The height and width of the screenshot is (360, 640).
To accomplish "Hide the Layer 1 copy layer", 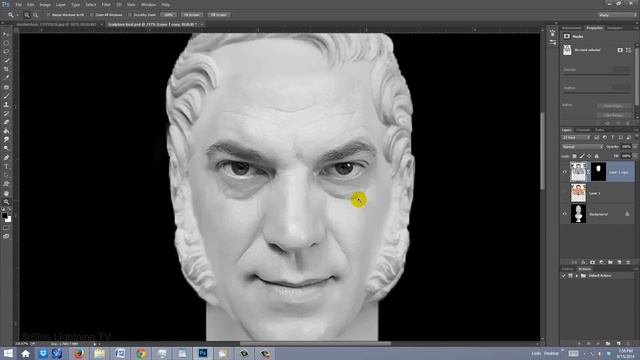I will [x=565, y=172].
